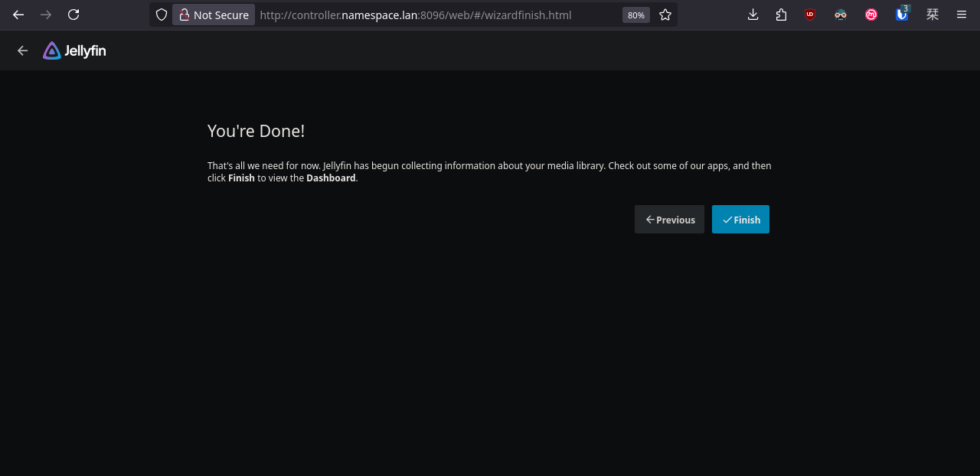Open the Bitwarden extension with badge 3
The width and height of the screenshot is (980, 476).
[902, 15]
